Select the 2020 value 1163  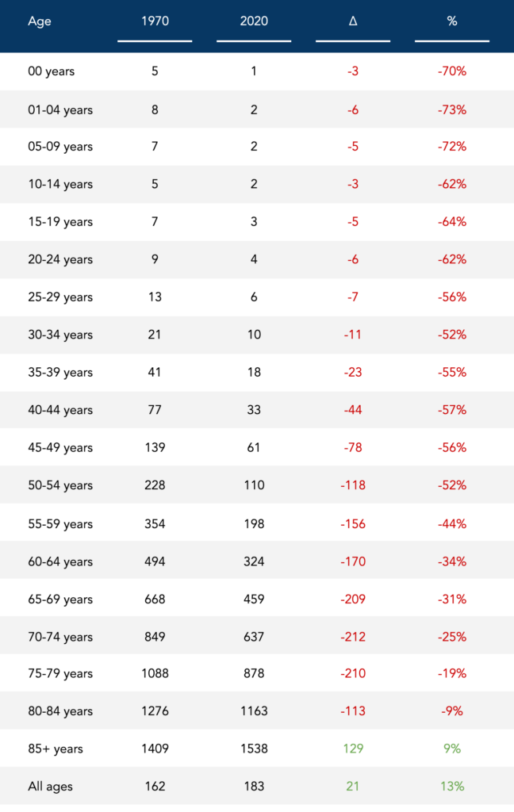pos(254,712)
